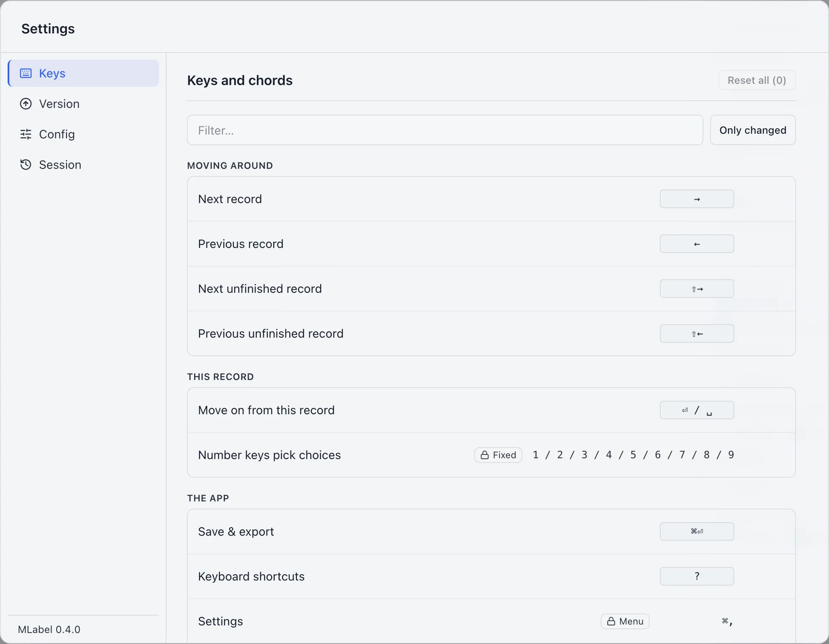Click Number keys pick choices label
Viewport: 829px width, 644px height.
click(269, 455)
